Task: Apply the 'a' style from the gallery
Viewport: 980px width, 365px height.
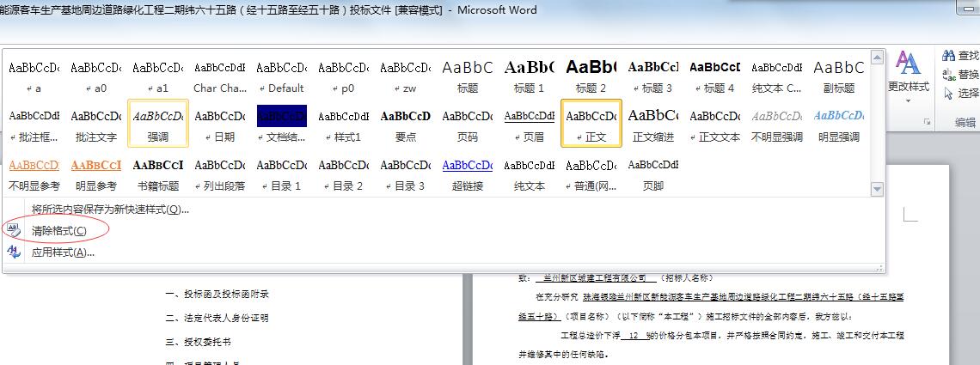Action: point(34,75)
